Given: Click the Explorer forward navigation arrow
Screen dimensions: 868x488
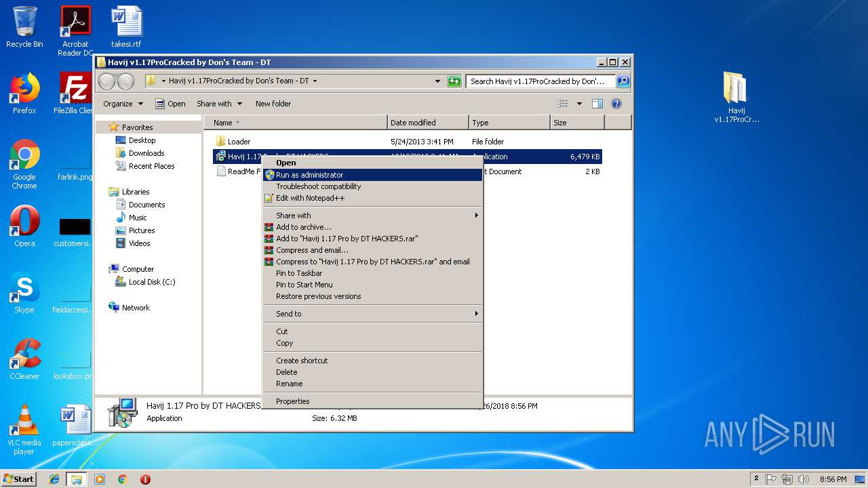Looking at the screenshot, I should coord(125,81).
